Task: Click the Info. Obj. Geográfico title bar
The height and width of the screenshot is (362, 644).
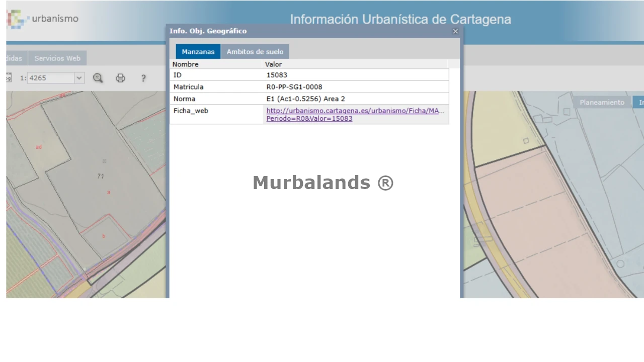Action: coord(302,31)
